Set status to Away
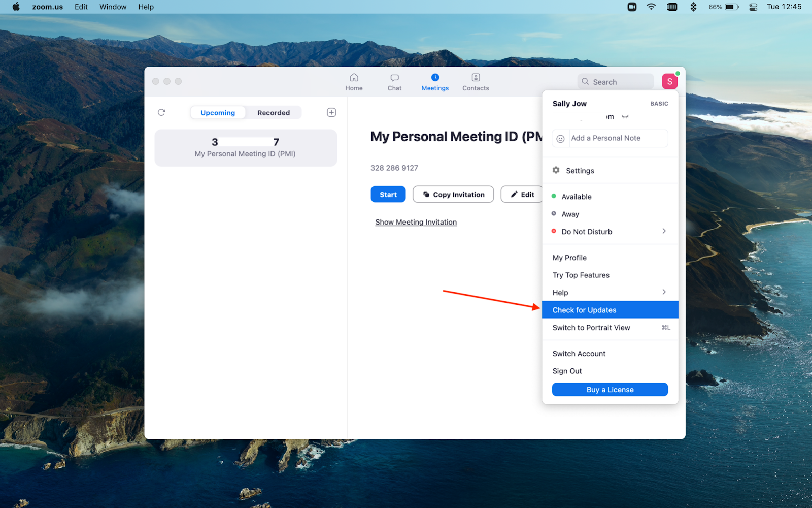 (x=570, y=214)
